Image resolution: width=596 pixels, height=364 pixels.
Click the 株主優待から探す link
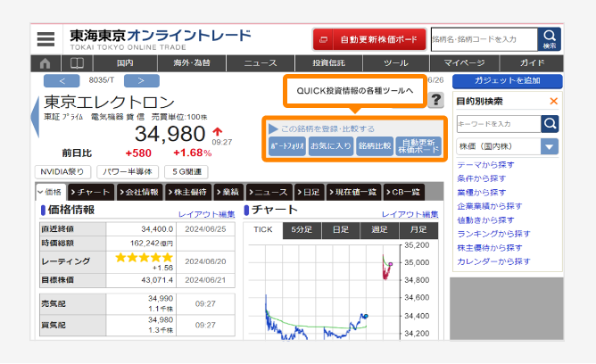pyautogui.click(x=490, y=248)
